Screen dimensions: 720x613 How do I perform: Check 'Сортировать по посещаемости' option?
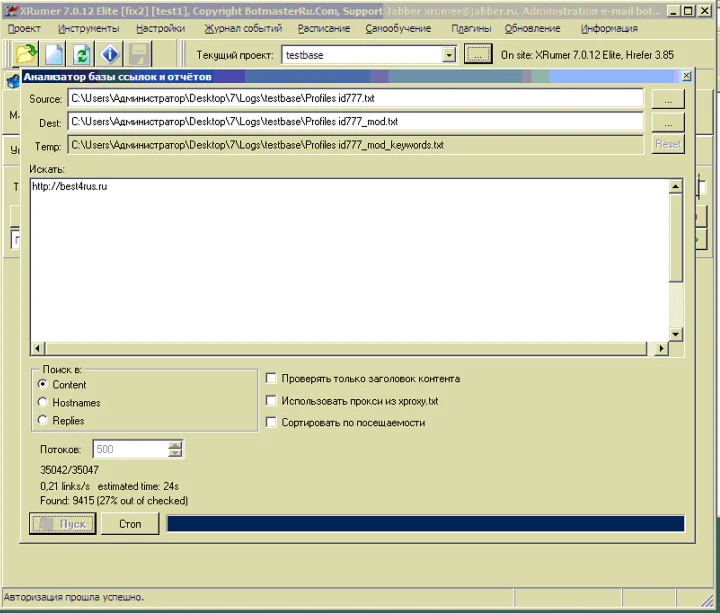[x=271, y=423]
